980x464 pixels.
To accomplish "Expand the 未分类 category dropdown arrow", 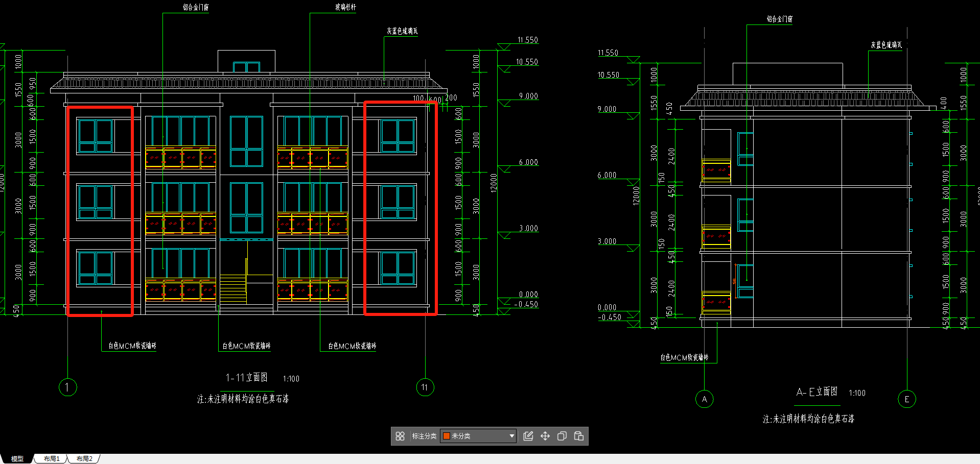I will click(511, 436).
